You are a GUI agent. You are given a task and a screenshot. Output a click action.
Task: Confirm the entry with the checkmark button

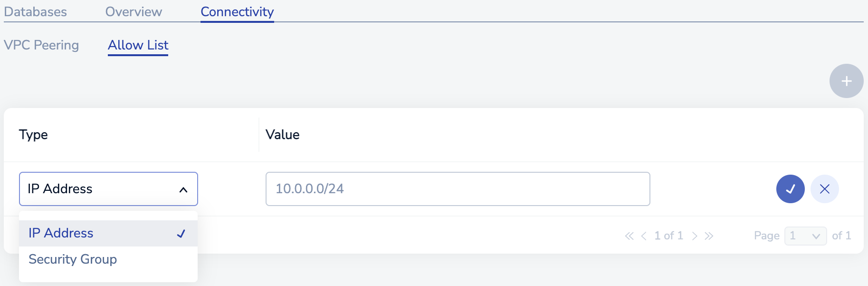[x=790, y=189]
